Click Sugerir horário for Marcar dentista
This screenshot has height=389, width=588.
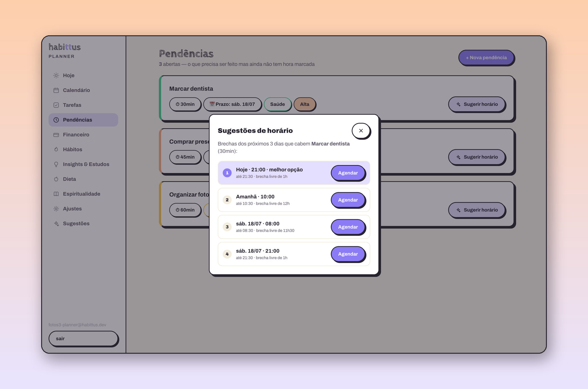[x=477, y=104]
